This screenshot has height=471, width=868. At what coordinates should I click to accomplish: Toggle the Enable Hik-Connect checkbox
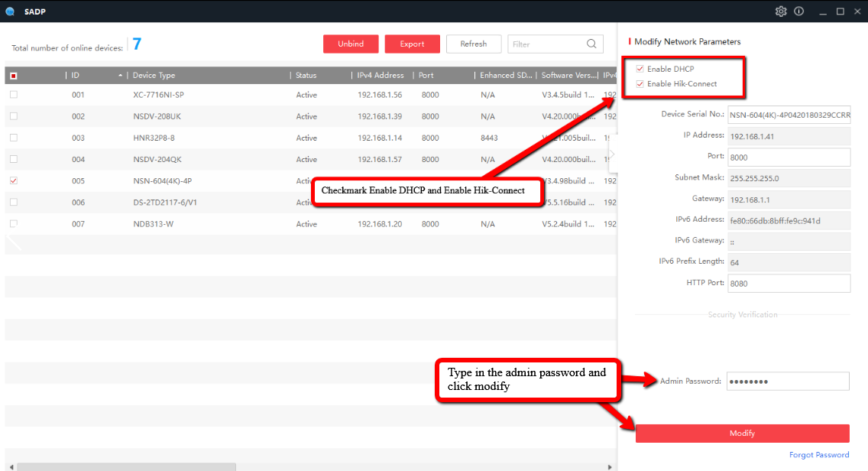tap(640, 83)
